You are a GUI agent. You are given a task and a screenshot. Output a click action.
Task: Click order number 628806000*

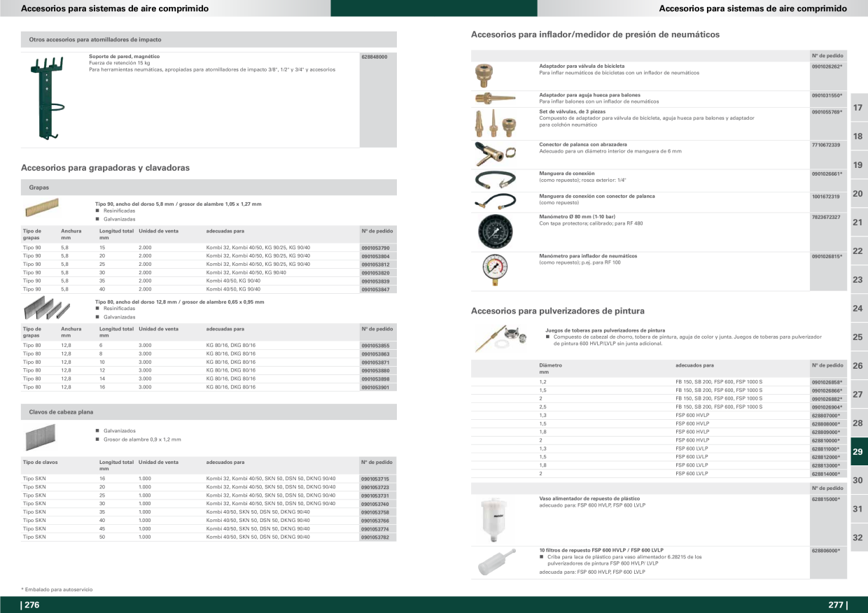coord(826,551)
